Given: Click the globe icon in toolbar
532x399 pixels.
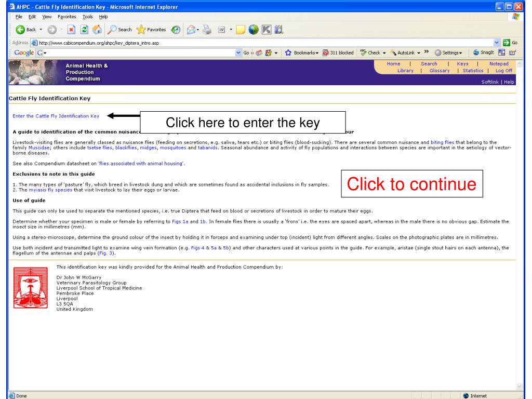Looking at the screenshot, I should point(254,30).
